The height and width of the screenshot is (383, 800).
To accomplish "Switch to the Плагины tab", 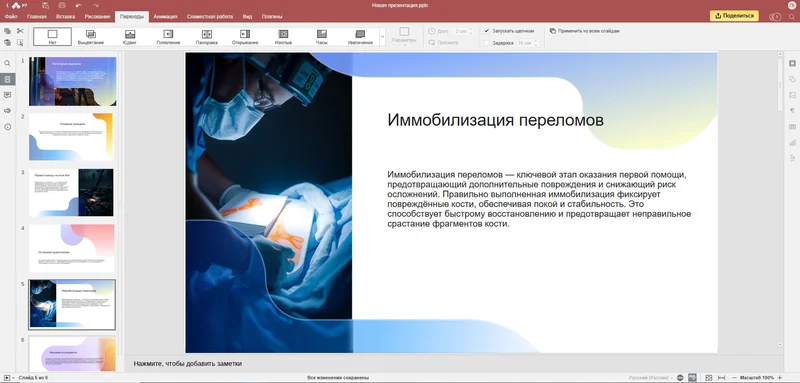I will click(x=272, y=16).
